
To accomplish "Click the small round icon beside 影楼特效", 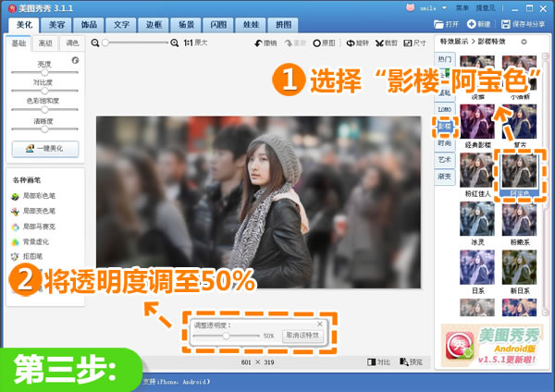I will (524, 42).
